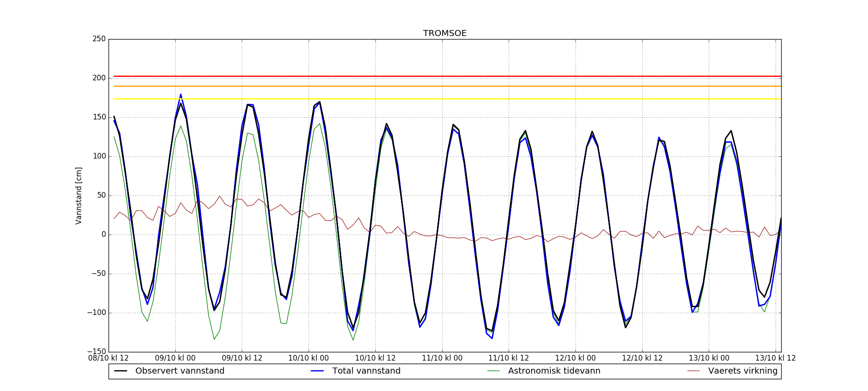Click the 250 y-axis tick label
Viewport: 868px width, 391px height.
coord(99,39)
